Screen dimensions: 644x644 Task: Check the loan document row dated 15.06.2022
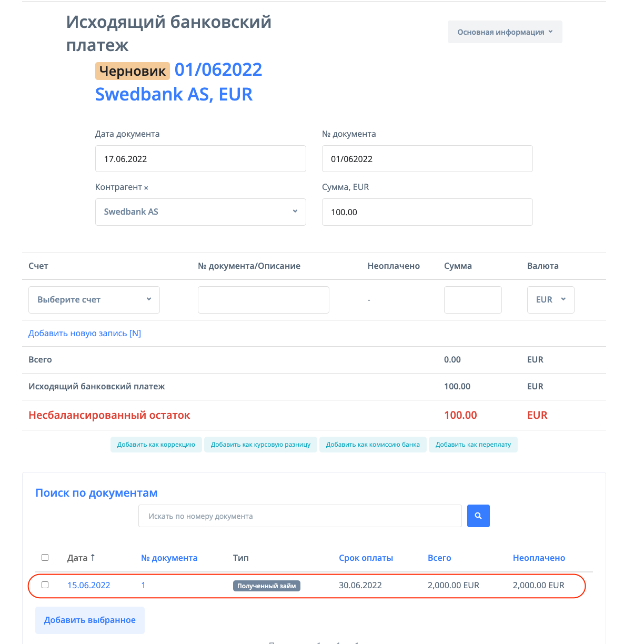(x=45, y=585)
